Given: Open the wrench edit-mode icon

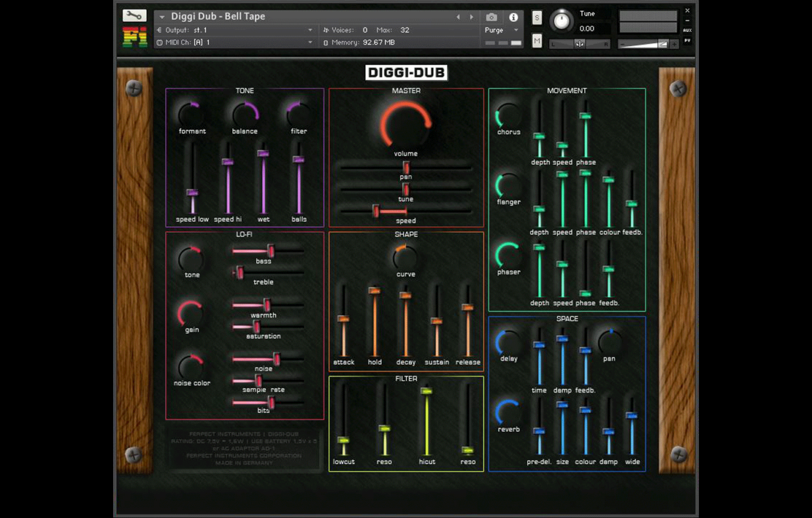Looking at the screenshot, I should [134, 16].
